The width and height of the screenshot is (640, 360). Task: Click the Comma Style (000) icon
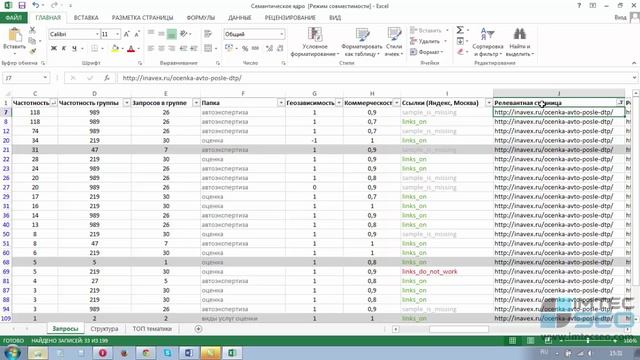[256, 49]
